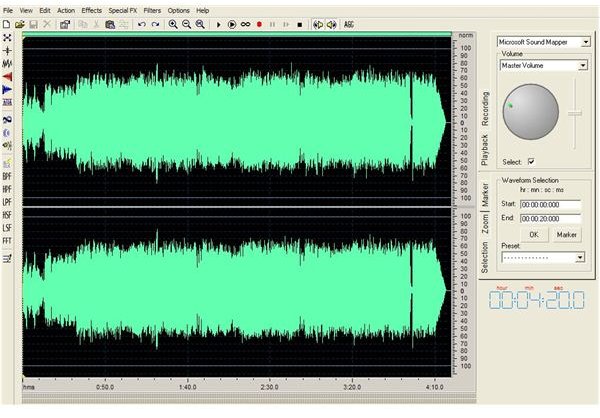Viewport: 600px width, 418px height.
Task: Click the 0:50.0 mark on the timeline
Action: coord(105,387)
